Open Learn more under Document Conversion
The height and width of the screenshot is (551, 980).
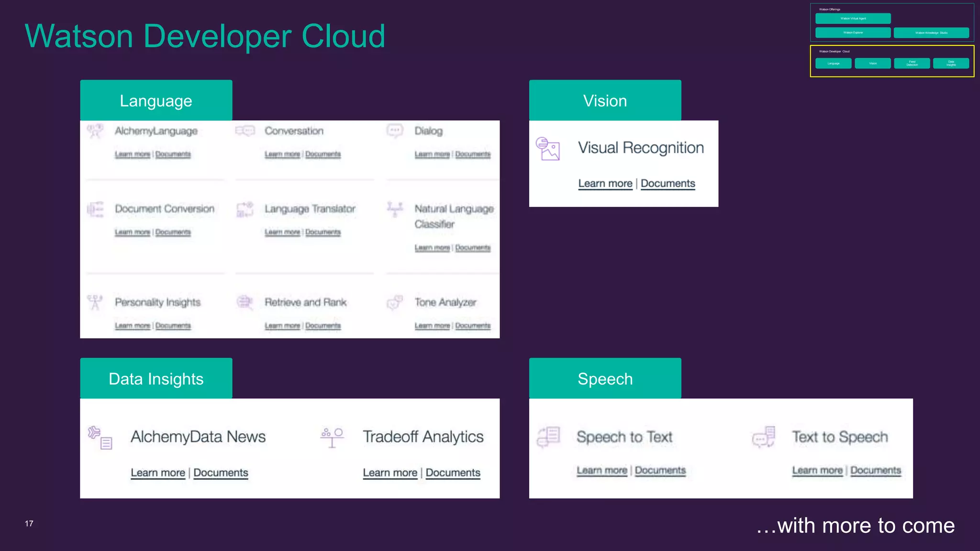click(133, 232)
